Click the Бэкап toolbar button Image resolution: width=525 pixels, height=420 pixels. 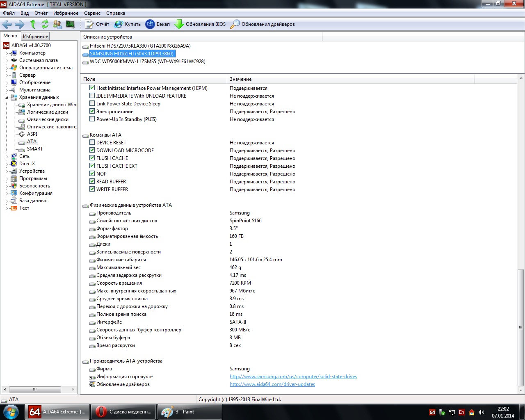(x=158, y=24)
